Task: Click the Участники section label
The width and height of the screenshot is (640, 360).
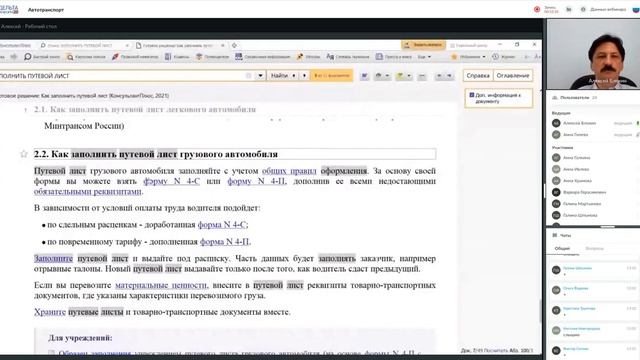Action: [x=562, y=147]
